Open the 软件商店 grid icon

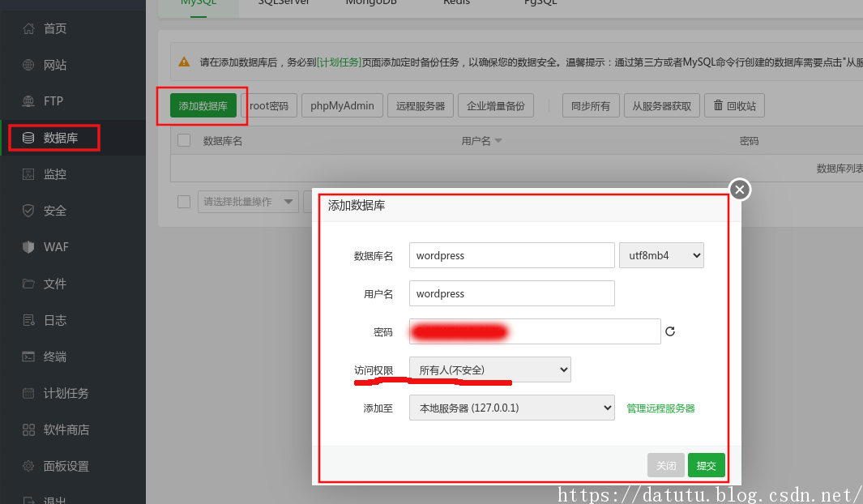click(x=28, y=429)
